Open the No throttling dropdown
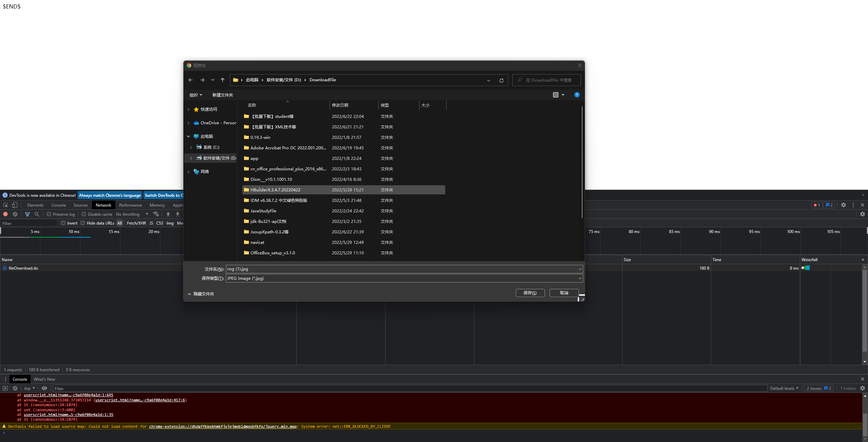The image size is (868, 442). coord(132,214)
